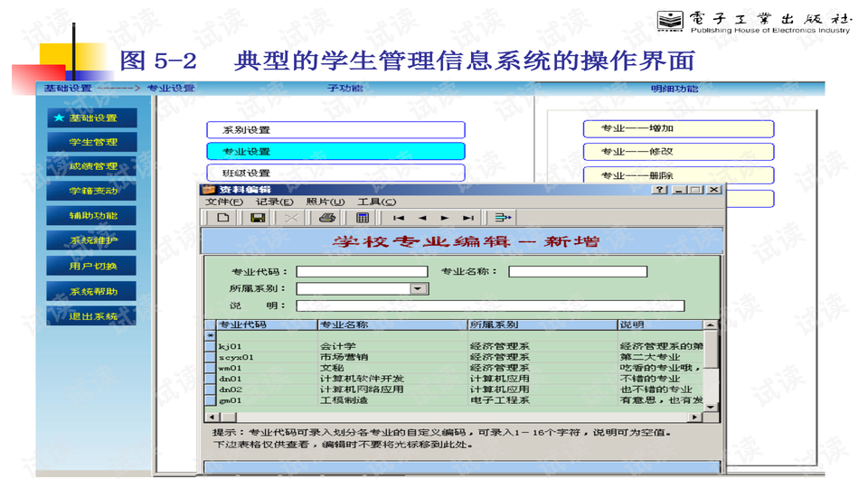Open the 照片(U) menu
The width and height of the screenshot is (868, 488).
point(325,202)
